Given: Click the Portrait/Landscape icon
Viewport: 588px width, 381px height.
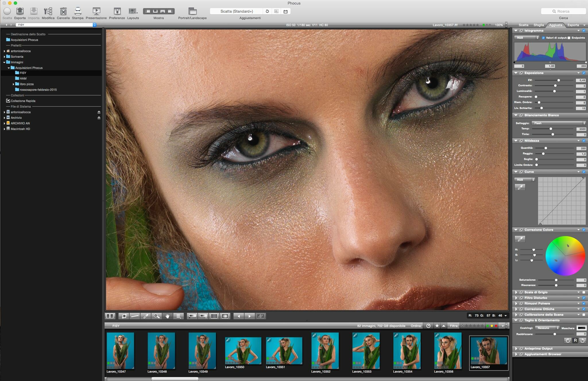Looking at the screenshot, I should pos(192,11).
